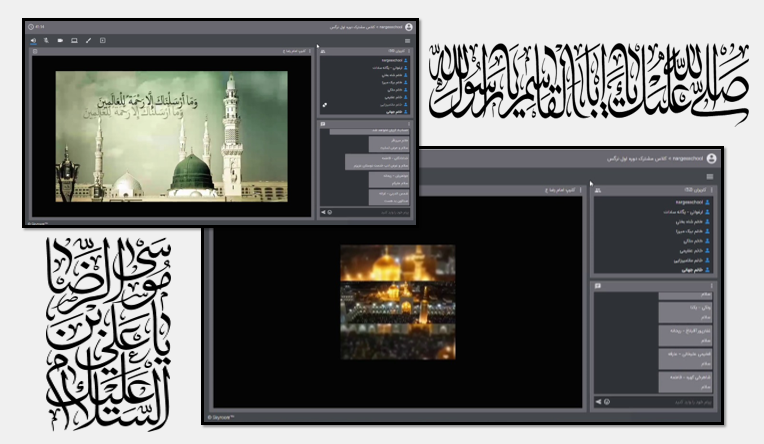Image resolution: width=764 pixels, height=444 pixels.
Task: Select the fourth user in the lower window list
Action: coord(689,232)
